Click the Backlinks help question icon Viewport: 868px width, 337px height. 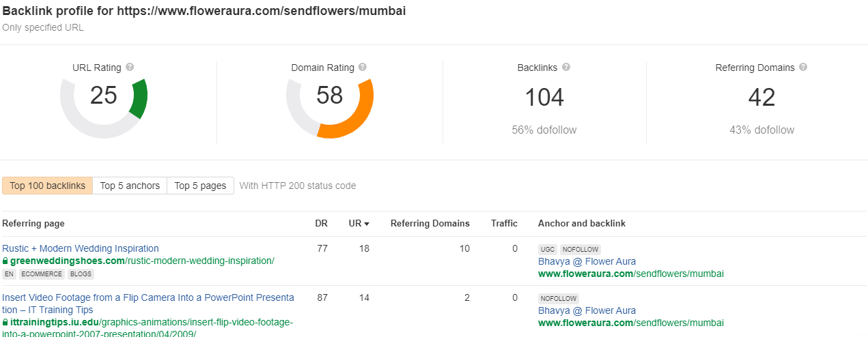pos(566,68)
